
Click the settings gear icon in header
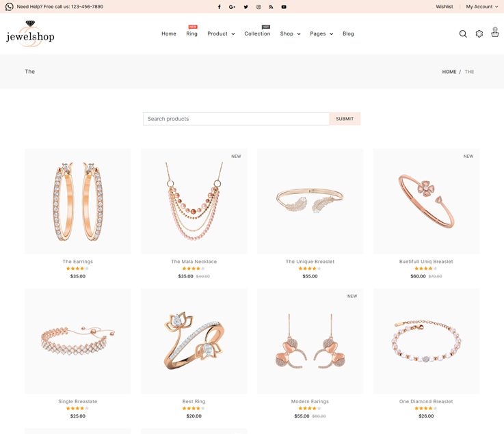479,33
